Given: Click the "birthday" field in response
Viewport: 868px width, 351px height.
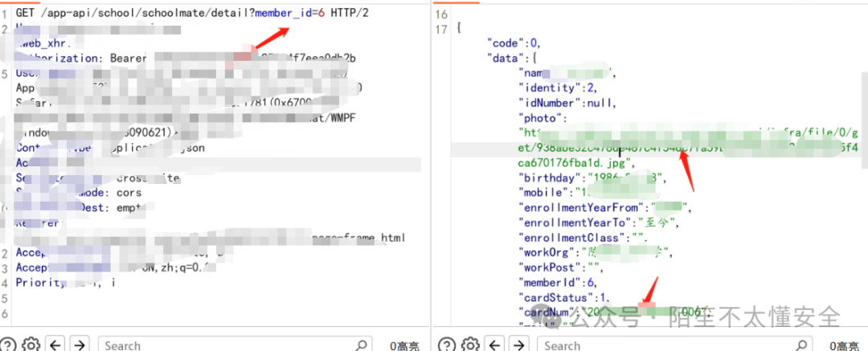Looking at the screenshot, I should (x=593, y=178).
